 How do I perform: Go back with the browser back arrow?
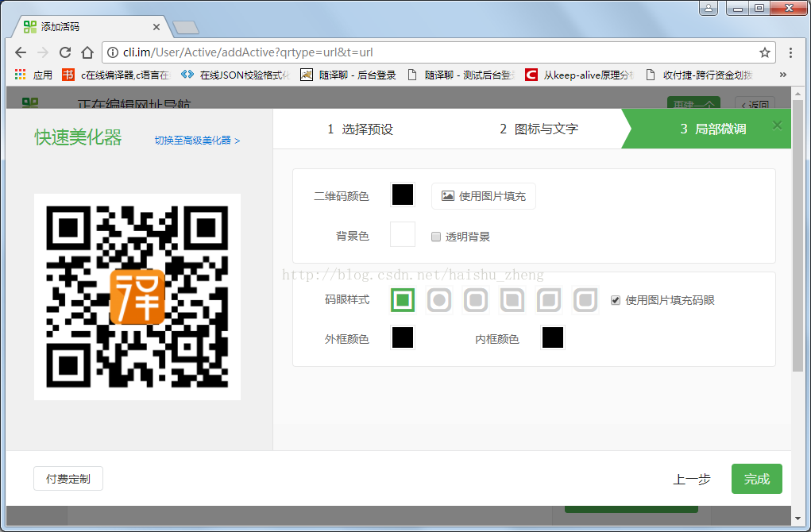pos(21,52)
